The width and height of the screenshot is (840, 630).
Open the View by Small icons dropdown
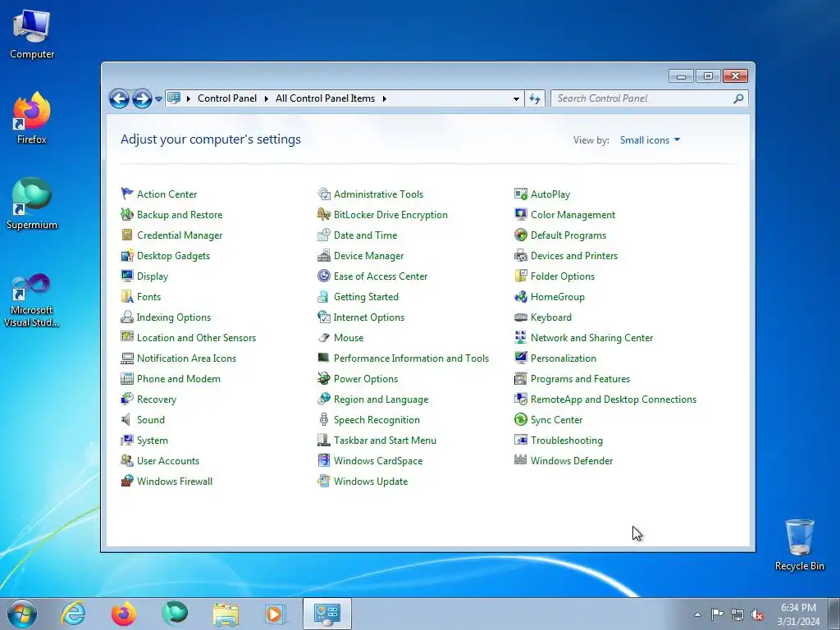650,140
